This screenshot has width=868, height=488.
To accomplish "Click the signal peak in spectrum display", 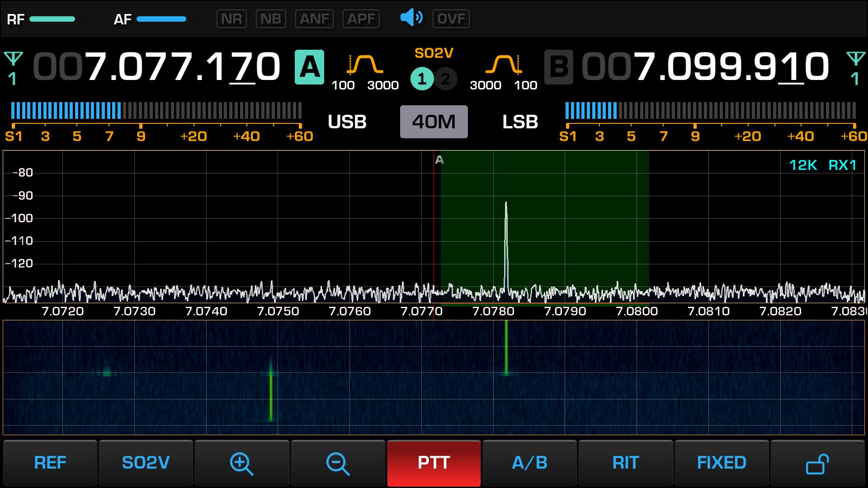I will (x=506, y=206).
